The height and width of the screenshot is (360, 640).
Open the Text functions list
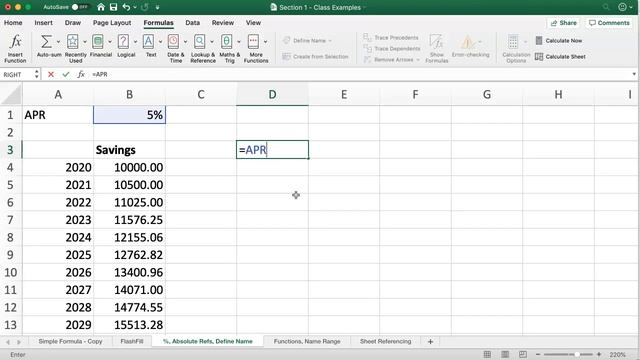149,41
